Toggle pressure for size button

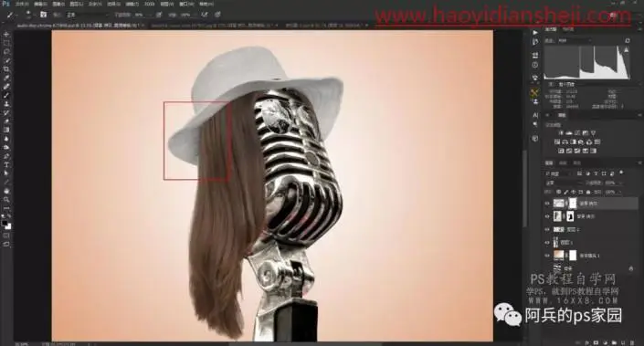click(x=217, y=15)
